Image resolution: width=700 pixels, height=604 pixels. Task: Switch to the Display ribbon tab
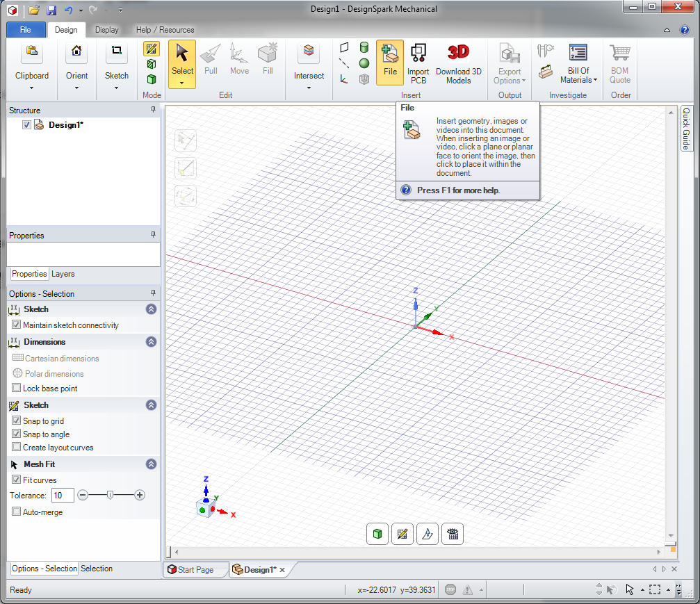coord(106,30)
